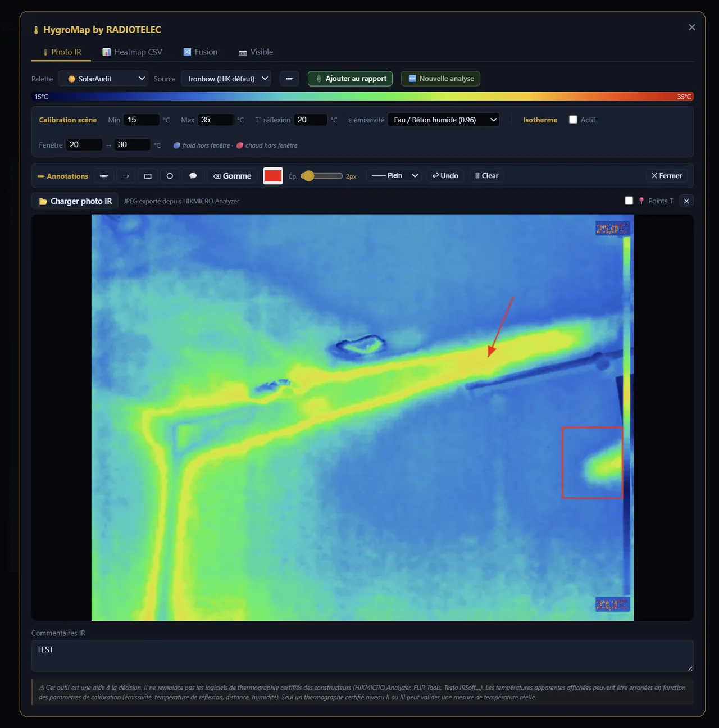Select the rectangle annotation tool
Screen dimensions: 719x728
[148, 176]
